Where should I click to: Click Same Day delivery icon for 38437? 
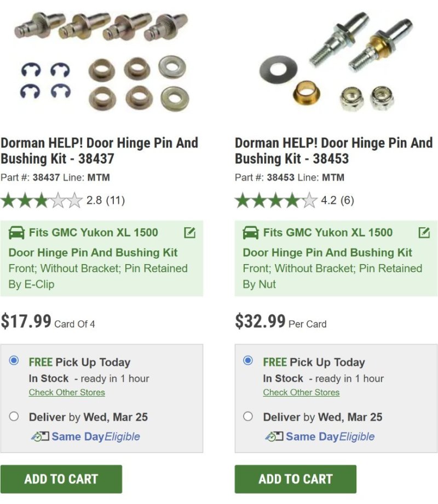click(x=41, y=437)
